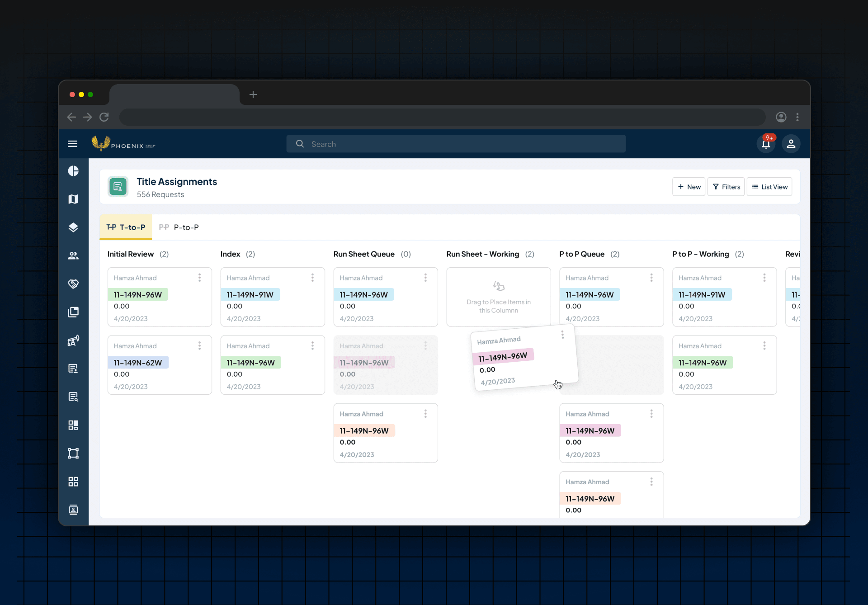
Task: Open menu of green 11-149N-96W card in Index
Action: click(312, 345)
